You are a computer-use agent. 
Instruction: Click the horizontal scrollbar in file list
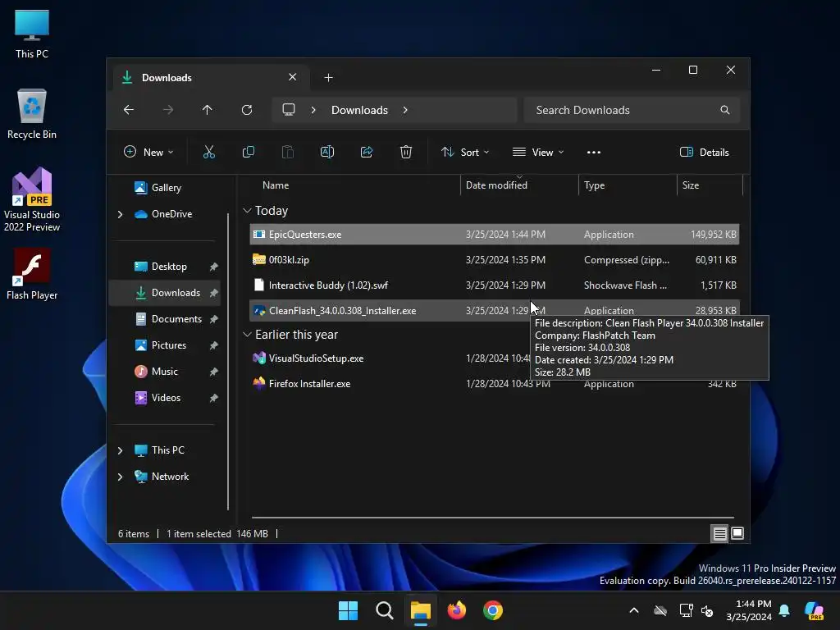[493, 518]
